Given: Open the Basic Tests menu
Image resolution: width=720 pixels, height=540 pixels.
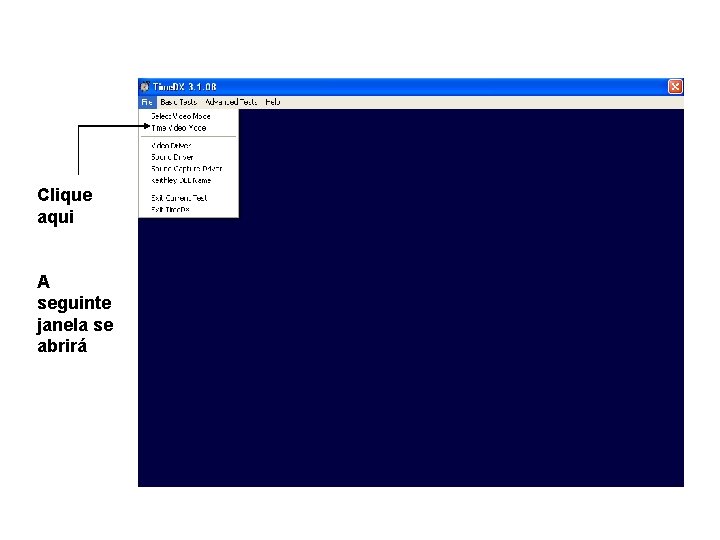Looking at the screenshot, I should coord(178,102).
